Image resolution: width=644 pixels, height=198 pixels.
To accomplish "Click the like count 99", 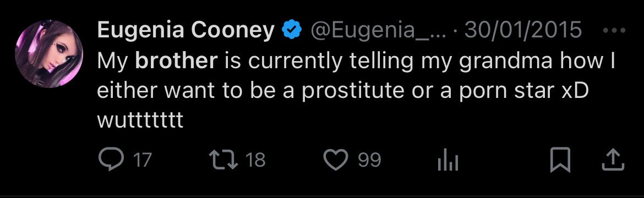I will click(370, 160).
